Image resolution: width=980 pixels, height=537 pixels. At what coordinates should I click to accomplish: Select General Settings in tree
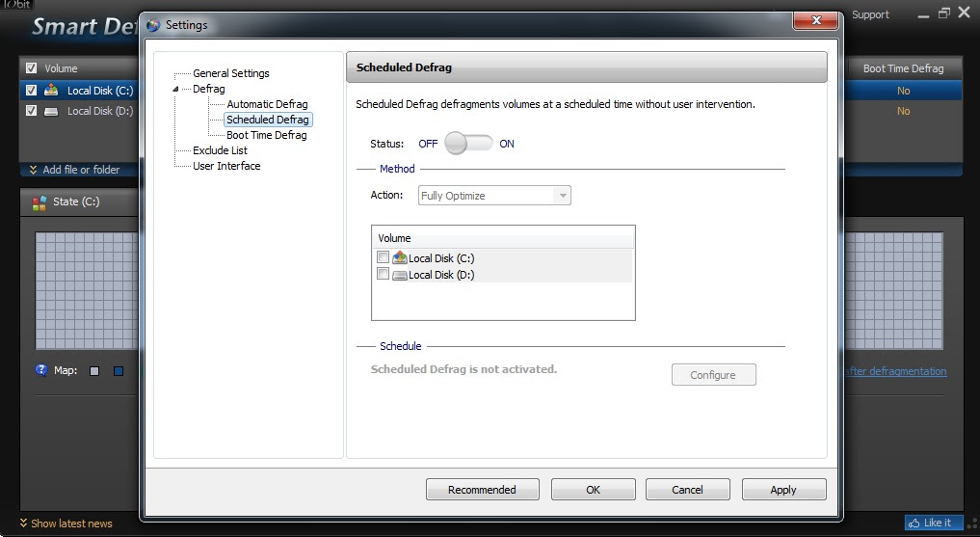coord(231,73)
